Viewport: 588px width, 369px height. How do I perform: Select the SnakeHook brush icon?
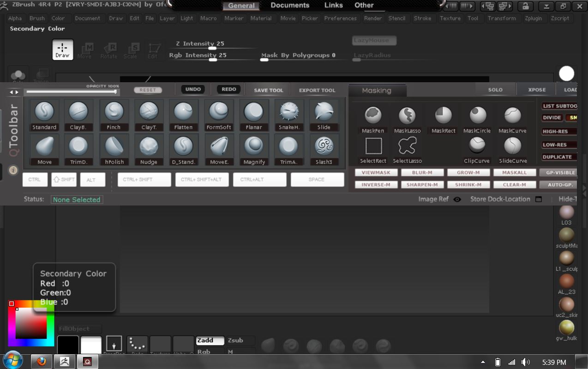click(x=289, y=112)
